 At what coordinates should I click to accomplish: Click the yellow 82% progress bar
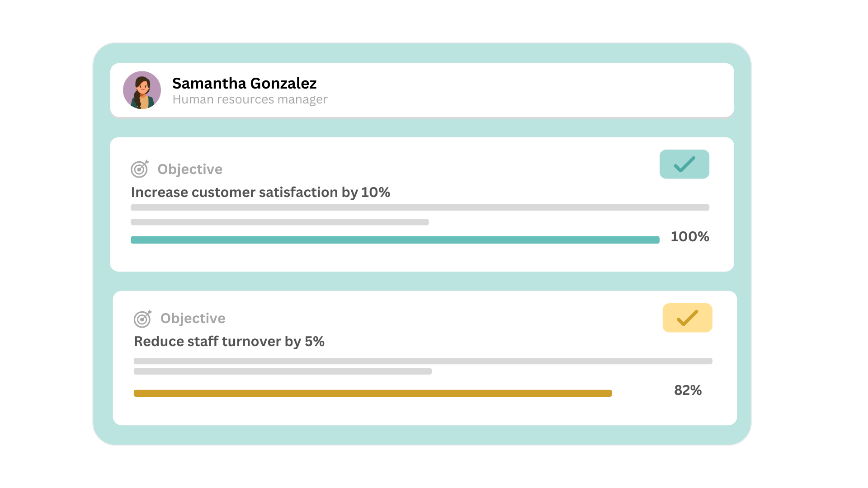[373, 393]
